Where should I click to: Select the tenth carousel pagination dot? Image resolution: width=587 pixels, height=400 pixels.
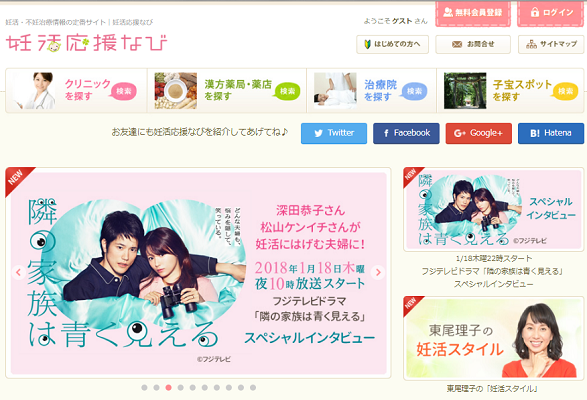click(253, 388)
